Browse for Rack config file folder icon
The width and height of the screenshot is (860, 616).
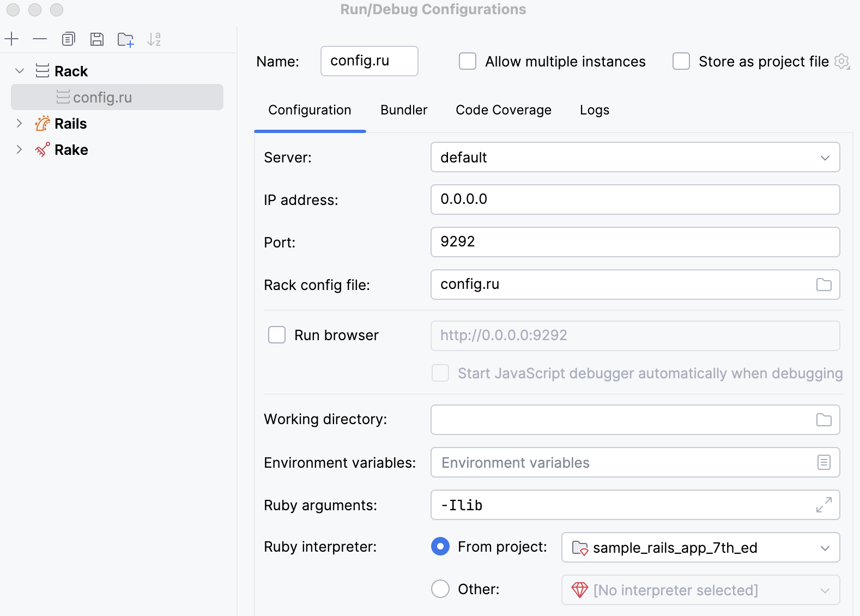pyautogui.click(x=823, y=285)
